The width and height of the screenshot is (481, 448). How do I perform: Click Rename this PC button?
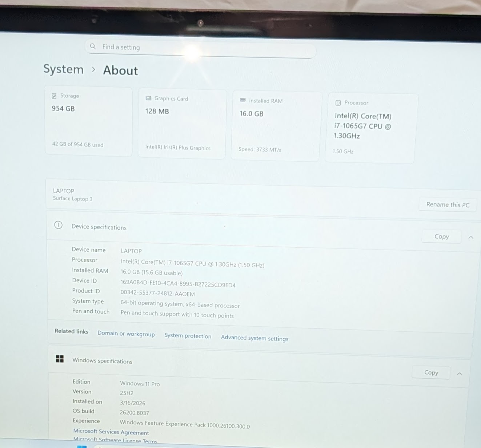[448, 205]
